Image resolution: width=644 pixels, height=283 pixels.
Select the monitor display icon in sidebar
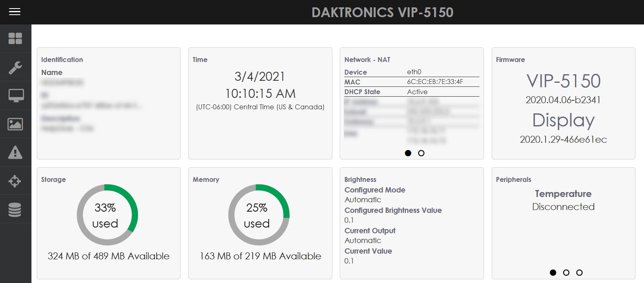pos(16,95)
